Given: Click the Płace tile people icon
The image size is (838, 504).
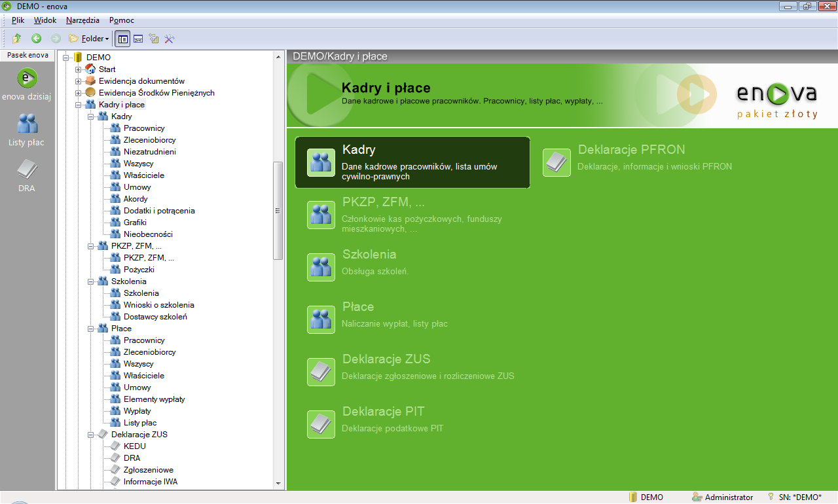Looking at the screenshot, I should click(321, 319).
